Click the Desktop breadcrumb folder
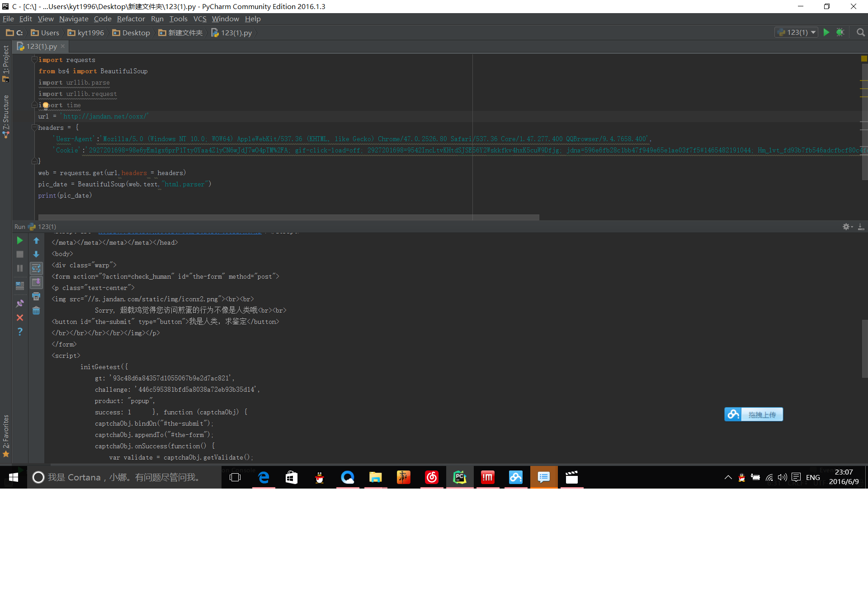 (x=131, y=33)
